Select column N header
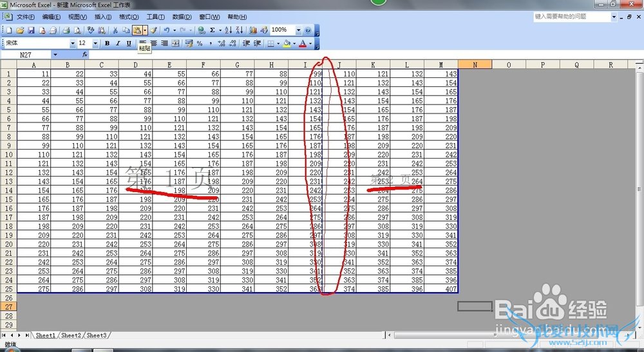This screenshot has width=644, height=352. [x=475, y=64]
